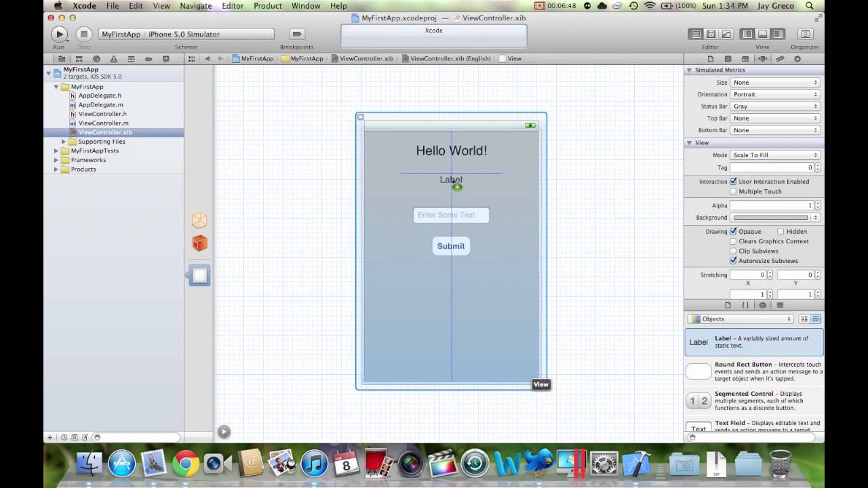Image resolution: width=868 pixels, height=488 pixels.
Task: Open the Mode Scale To Fill dropdown
Action: tap(775, 155)
